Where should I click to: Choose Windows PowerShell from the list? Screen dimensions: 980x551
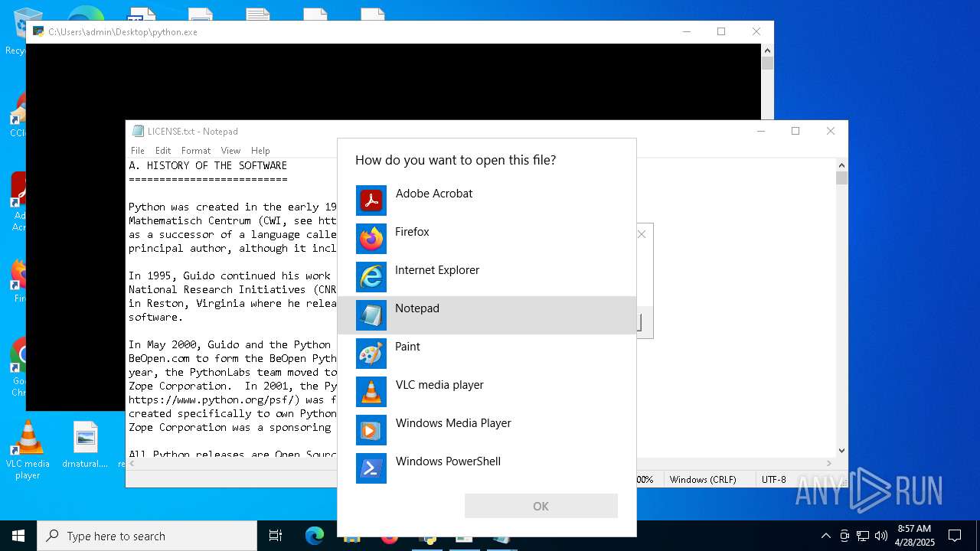pos(487,468)
